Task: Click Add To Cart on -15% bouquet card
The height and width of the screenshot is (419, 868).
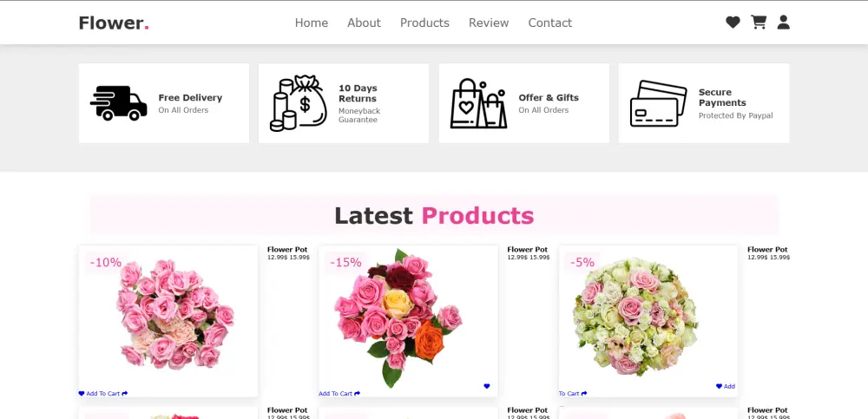Action: (335, 394)
